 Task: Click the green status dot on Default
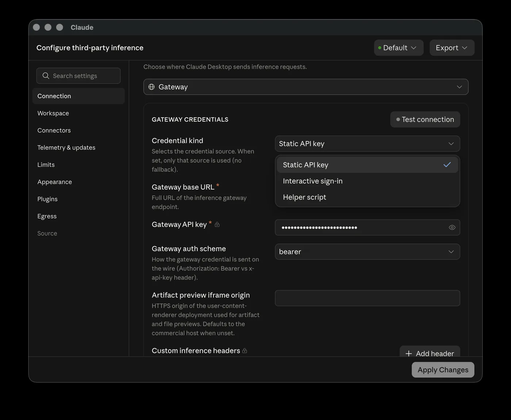pos(380,48)
